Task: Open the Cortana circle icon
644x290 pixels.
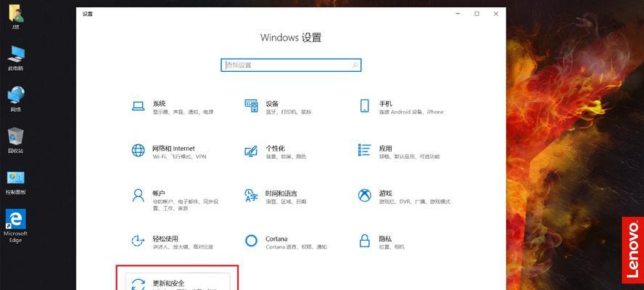Action: tap(251, 241)
